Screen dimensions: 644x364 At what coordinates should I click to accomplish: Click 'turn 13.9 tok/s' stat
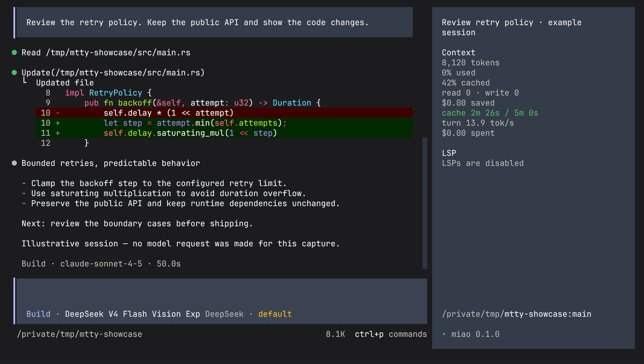(x=478, y=123)
